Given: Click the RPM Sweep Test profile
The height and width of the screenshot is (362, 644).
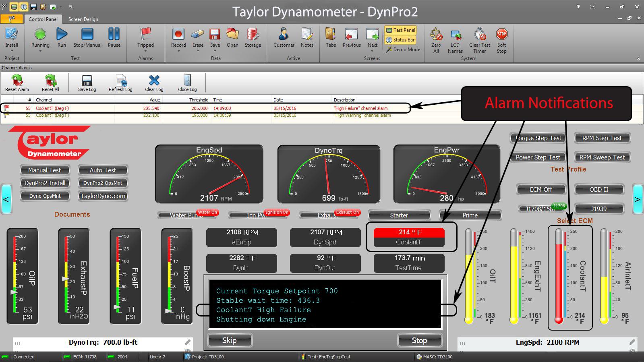Looking at the screenshot, I should point(602,157).
